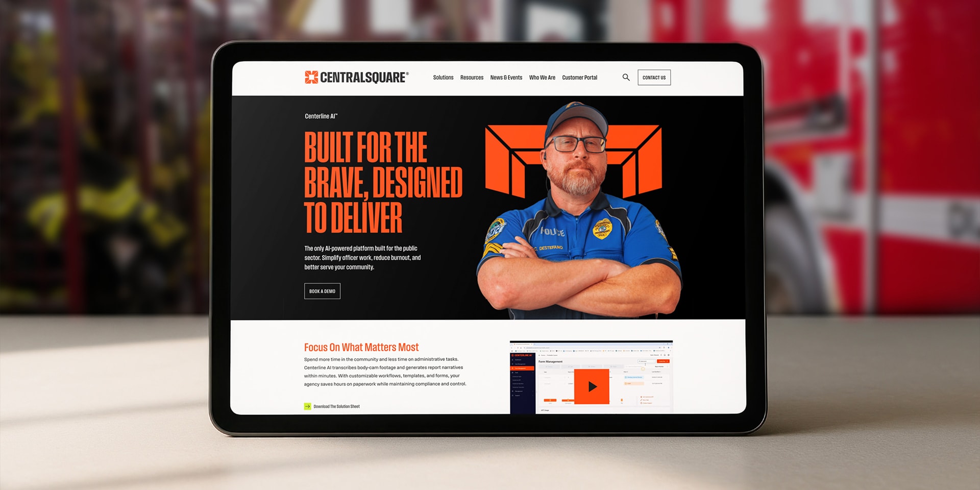Click the green arrow download icon

[x=307, y=406]
